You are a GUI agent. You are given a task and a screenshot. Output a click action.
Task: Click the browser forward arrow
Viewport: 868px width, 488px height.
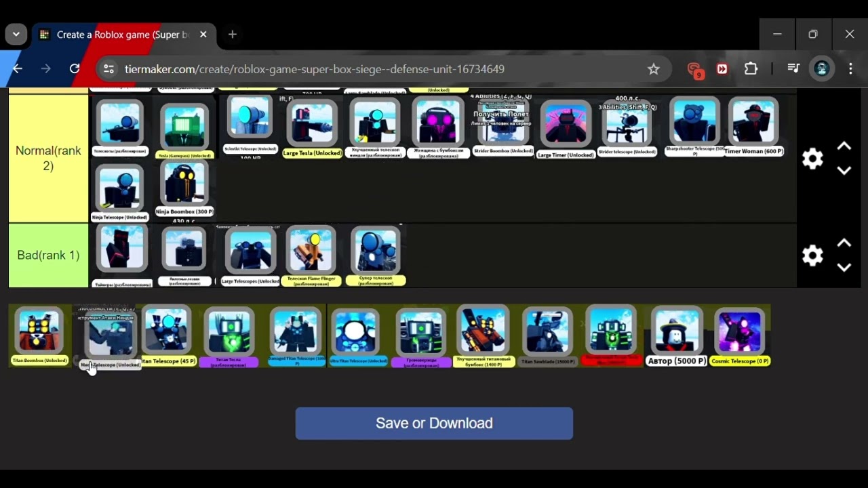45,69
